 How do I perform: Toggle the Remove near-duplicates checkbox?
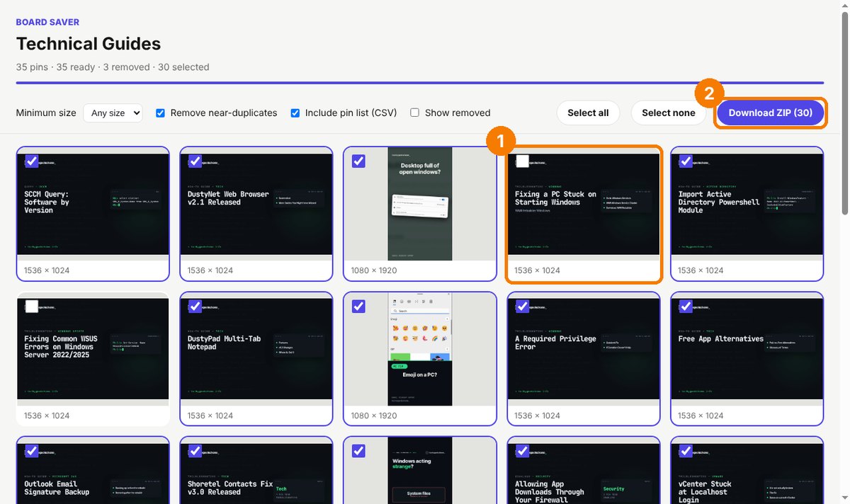(x=160, y=113)
